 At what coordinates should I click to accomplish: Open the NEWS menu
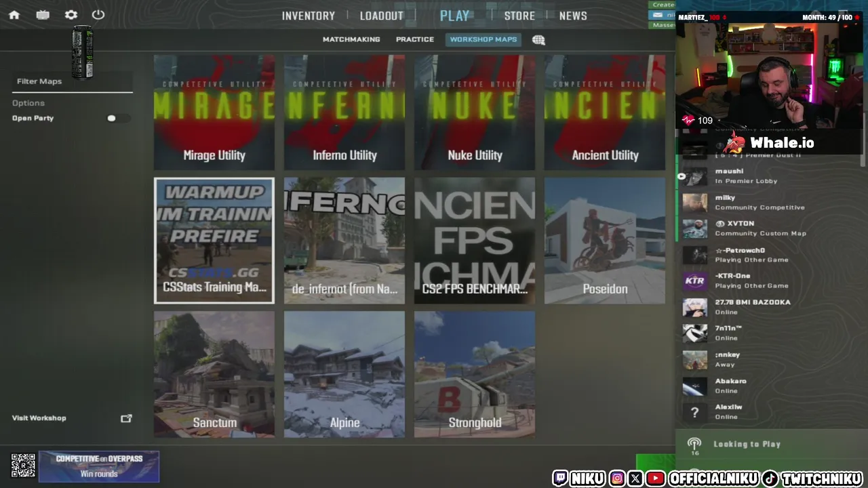click(573, 16)
